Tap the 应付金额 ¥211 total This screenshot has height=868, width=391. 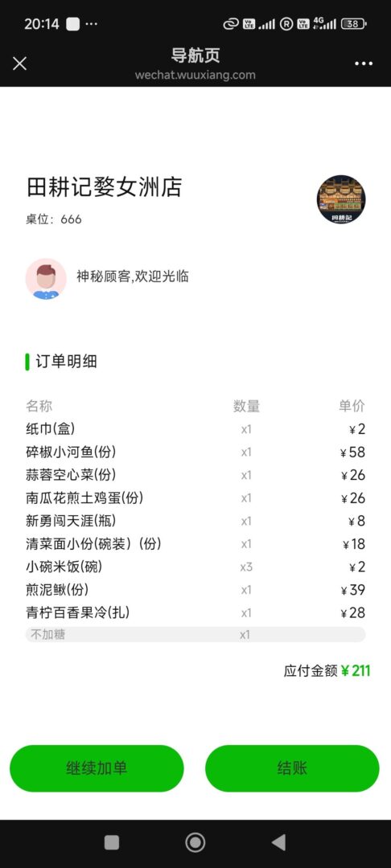(x=327, y=671)
